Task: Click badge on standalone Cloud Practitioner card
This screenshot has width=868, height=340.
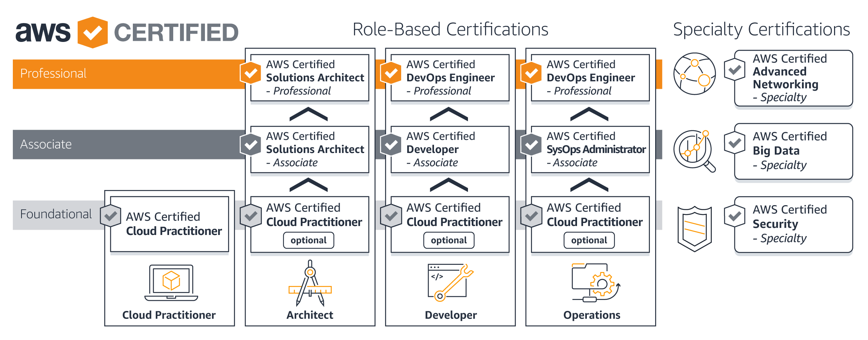Action: 111,216
